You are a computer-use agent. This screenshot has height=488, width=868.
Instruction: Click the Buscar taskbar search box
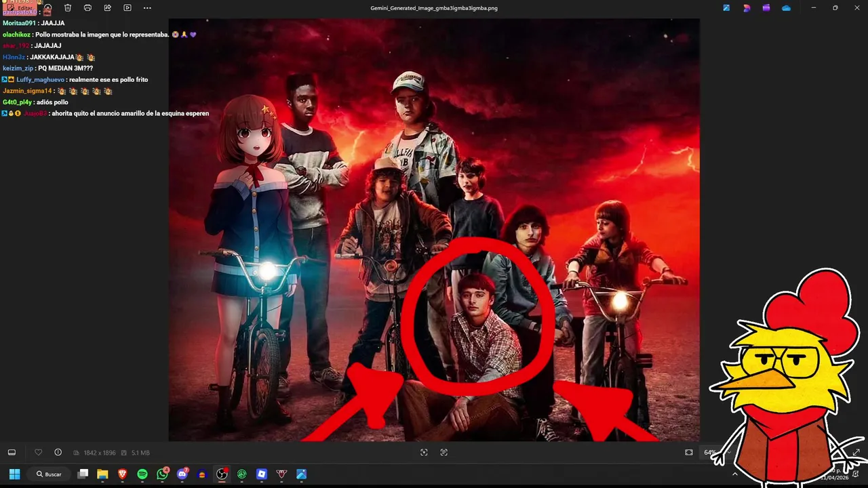pyautogui.click(x=49, y=474)
